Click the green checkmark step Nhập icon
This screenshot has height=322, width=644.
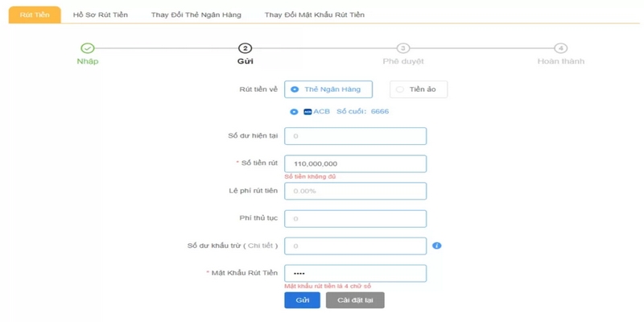pyautogui.click(x=88, y=48)
